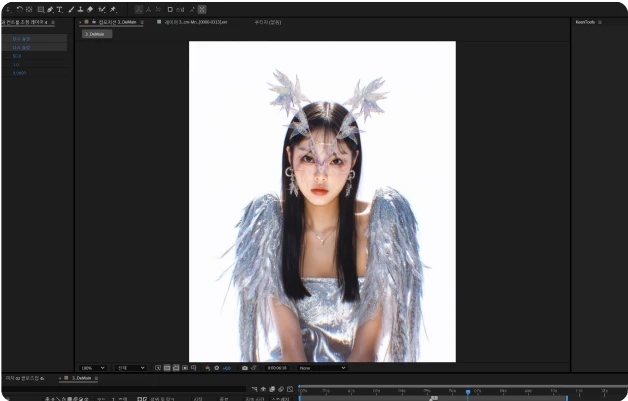This screenshot has width=628, height=401.
Task: Select the Pen tool
Action: 50,9
